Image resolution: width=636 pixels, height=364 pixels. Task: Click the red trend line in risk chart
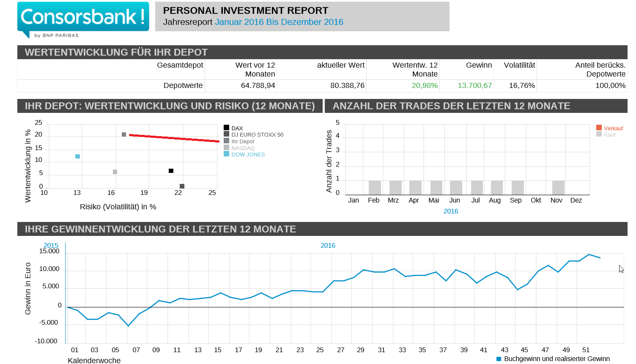tap(174, 138)
